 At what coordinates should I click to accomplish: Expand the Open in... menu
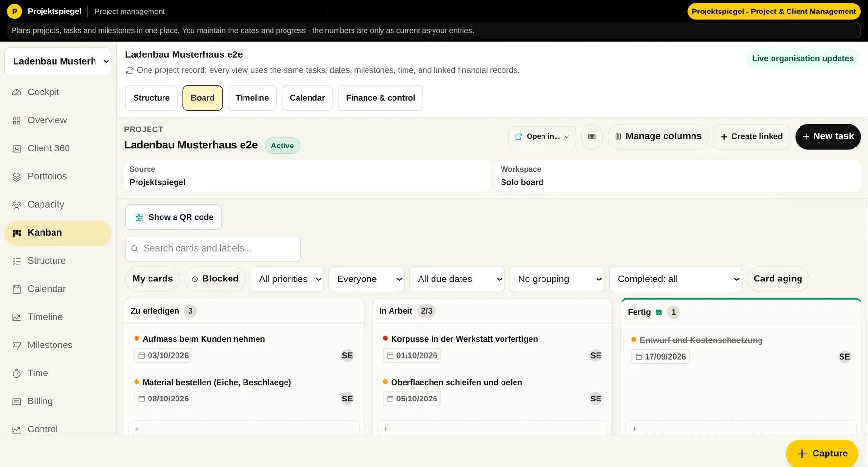[x=542, y=137]
